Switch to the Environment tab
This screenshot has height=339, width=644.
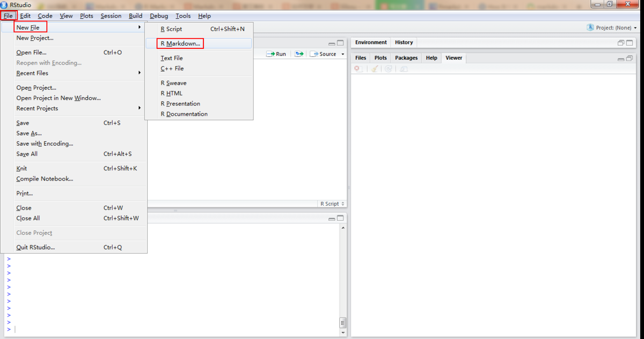[371, 42]
